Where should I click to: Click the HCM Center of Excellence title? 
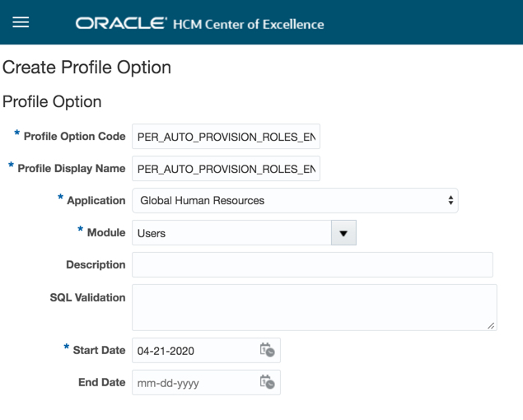pos(248,24)
